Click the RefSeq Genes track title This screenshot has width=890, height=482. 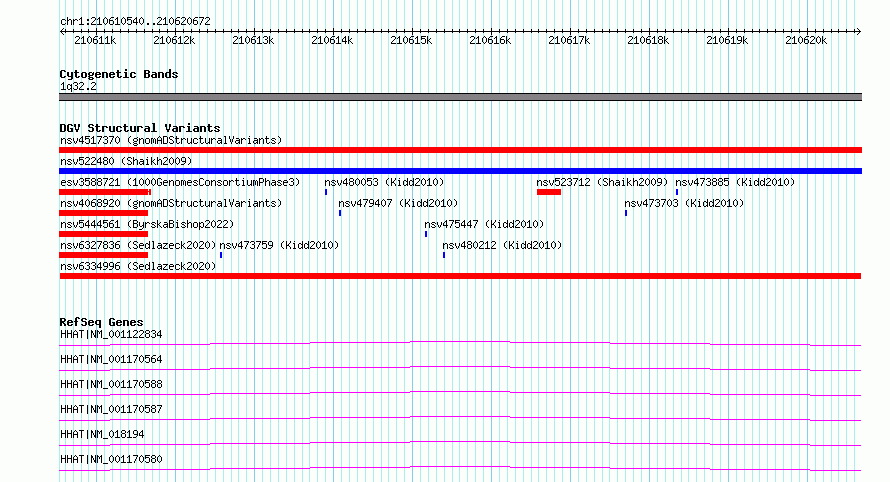pyautogui.click(x=101, y=322)
